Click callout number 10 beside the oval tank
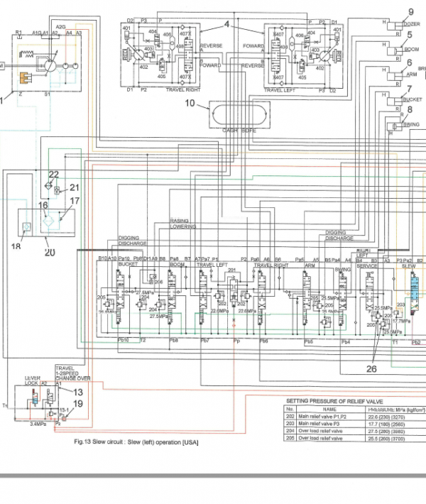 [190, 103]
